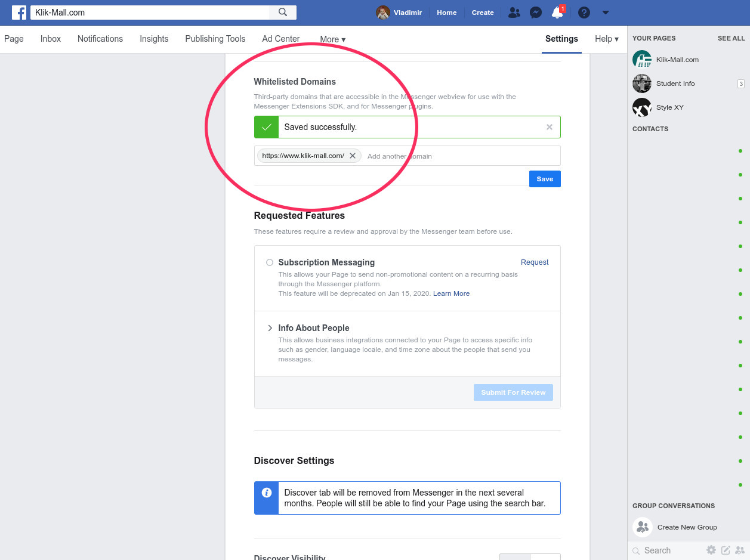The height and width of the screenshot is (560, 750).
Task: Click the Create New Group icon
Action: pyautogui.click(x=643, y=527)
